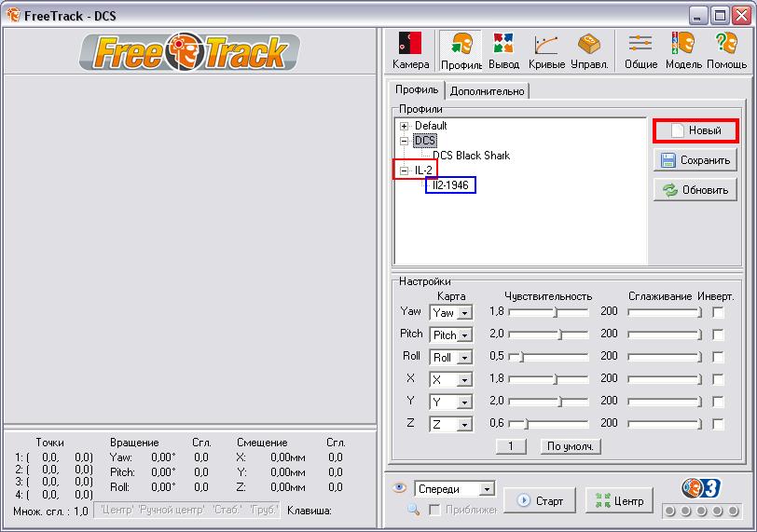
Task: Click the Сохранить button
Action: pos(695,160)
